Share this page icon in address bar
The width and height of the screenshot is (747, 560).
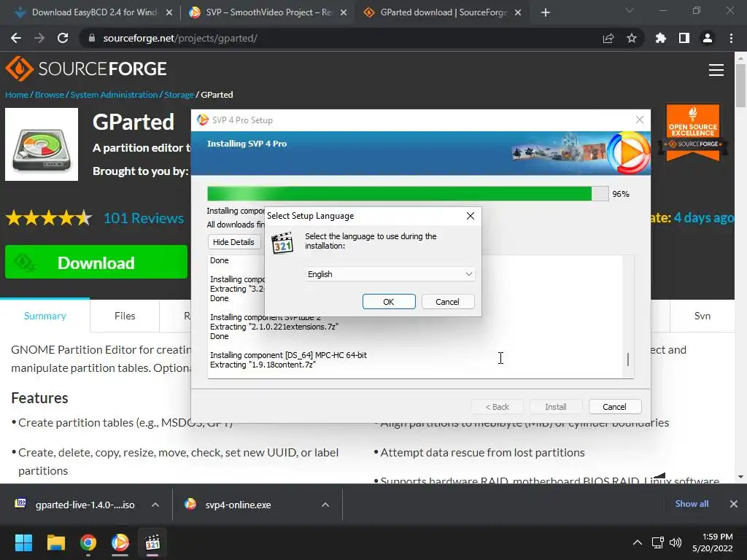tap(608, 38)
